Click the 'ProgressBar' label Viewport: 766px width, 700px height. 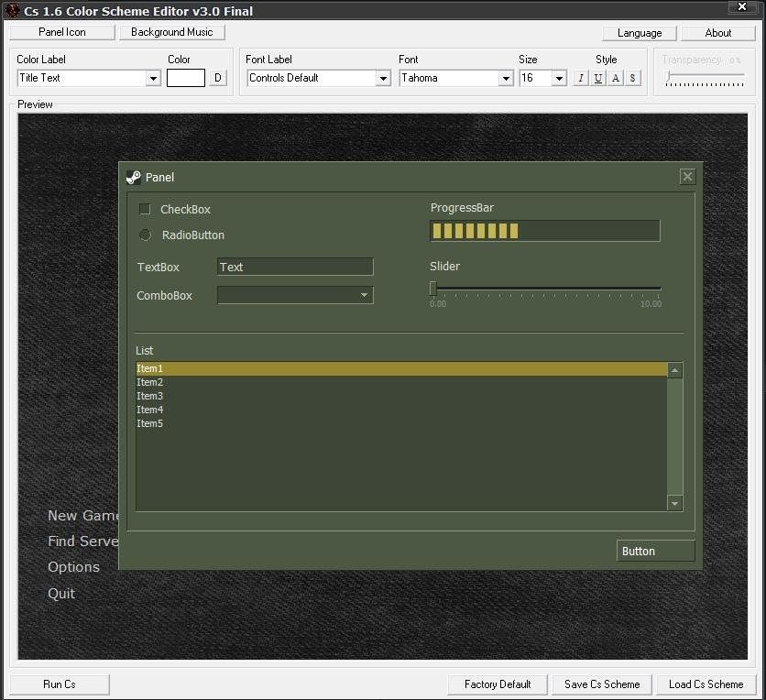tap(462, 208)
